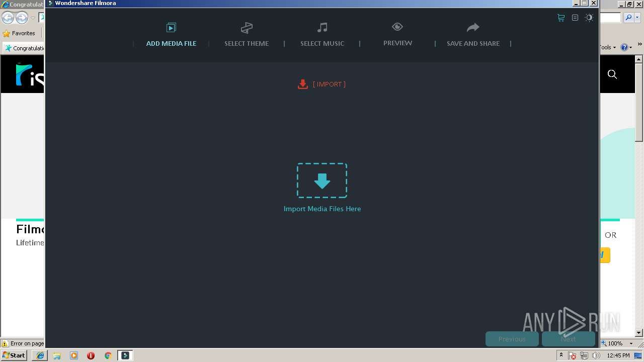The image size is (644, 362).
Task: Click the share arrow icon
Action: click(x=473, y=27)
